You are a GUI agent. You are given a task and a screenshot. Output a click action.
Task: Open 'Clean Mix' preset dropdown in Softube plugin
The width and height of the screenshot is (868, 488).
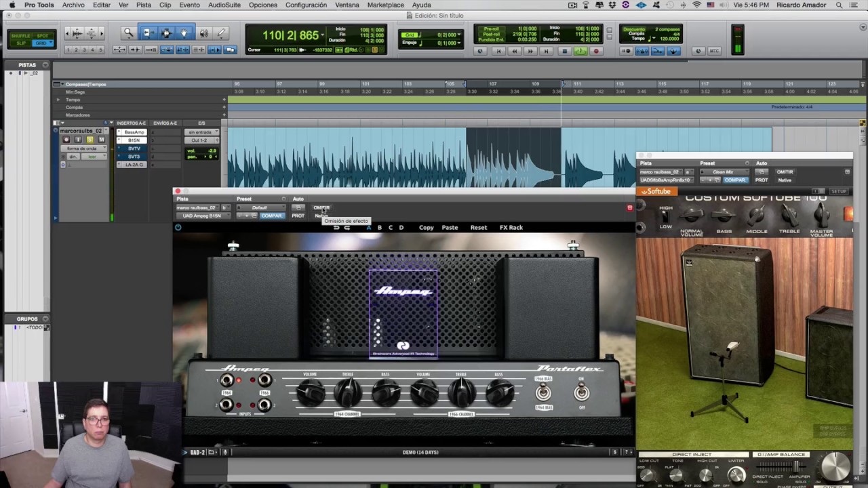(724, 171)
